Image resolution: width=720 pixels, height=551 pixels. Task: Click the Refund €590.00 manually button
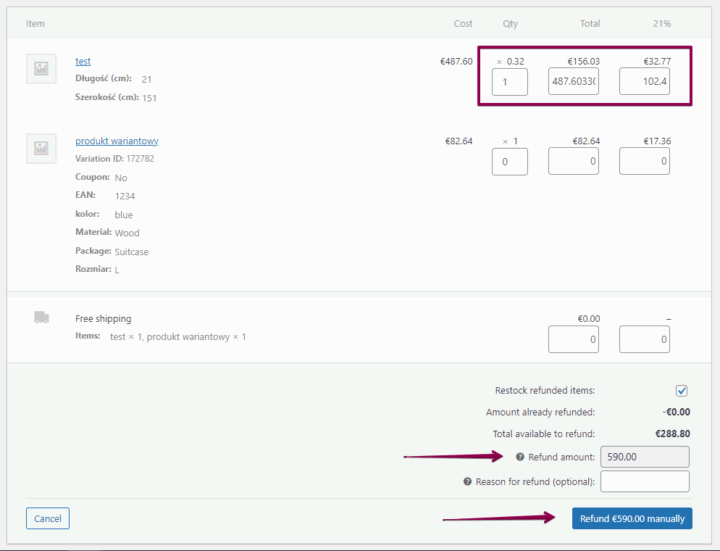click(x=631, y=519)
